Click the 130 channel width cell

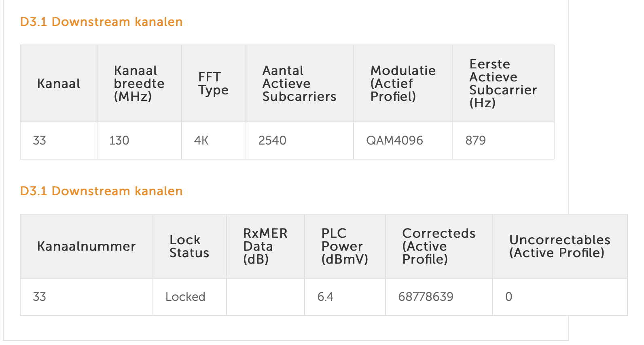coord(119,141)
